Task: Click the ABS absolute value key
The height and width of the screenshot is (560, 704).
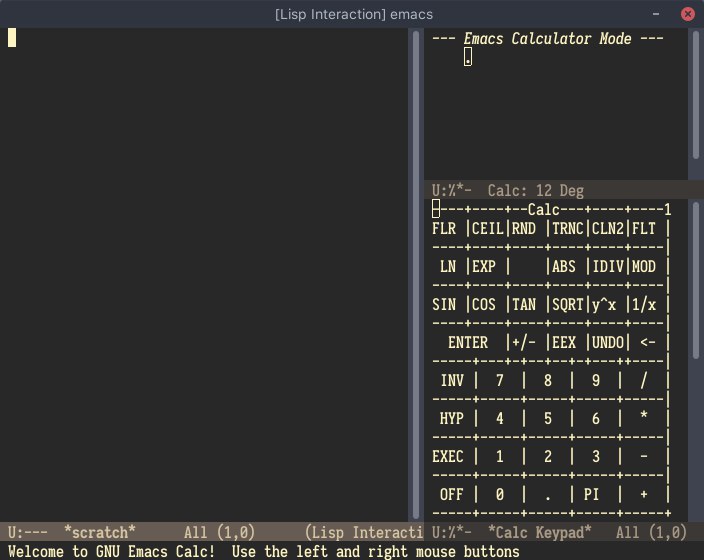Action: (x=563, y=267)
